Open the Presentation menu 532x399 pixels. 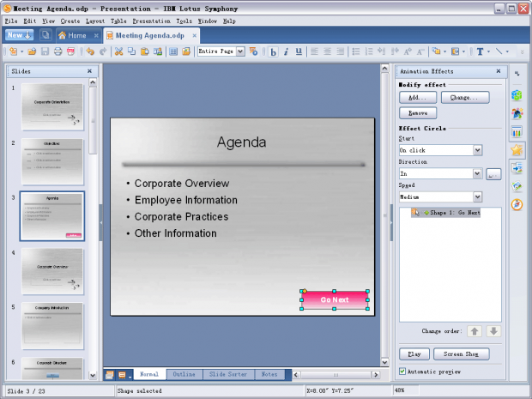pyautogui.click(x=151, y=21)
